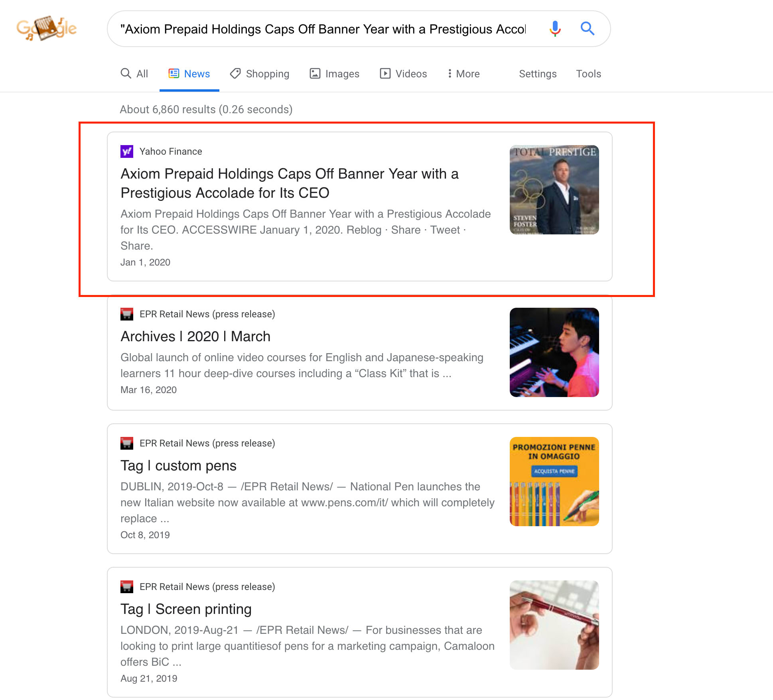Click the 'Global launch of online video courses' snippet

coord(302,366)
